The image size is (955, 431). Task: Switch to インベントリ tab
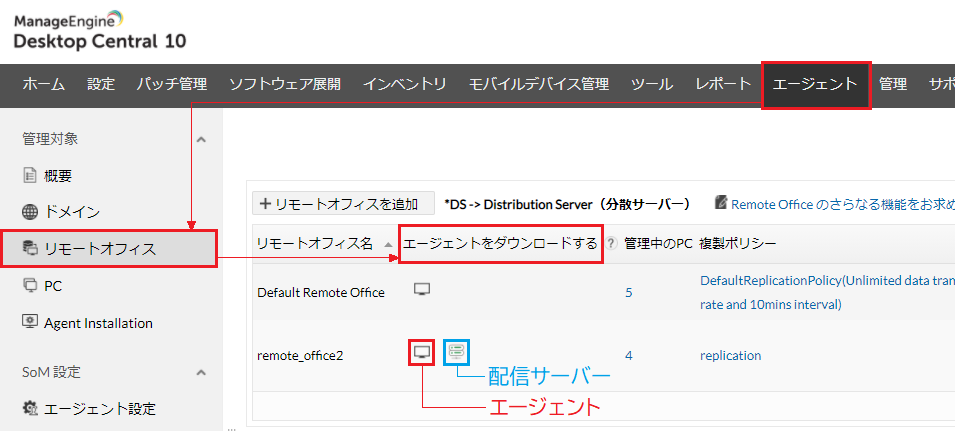pos(405,85)
